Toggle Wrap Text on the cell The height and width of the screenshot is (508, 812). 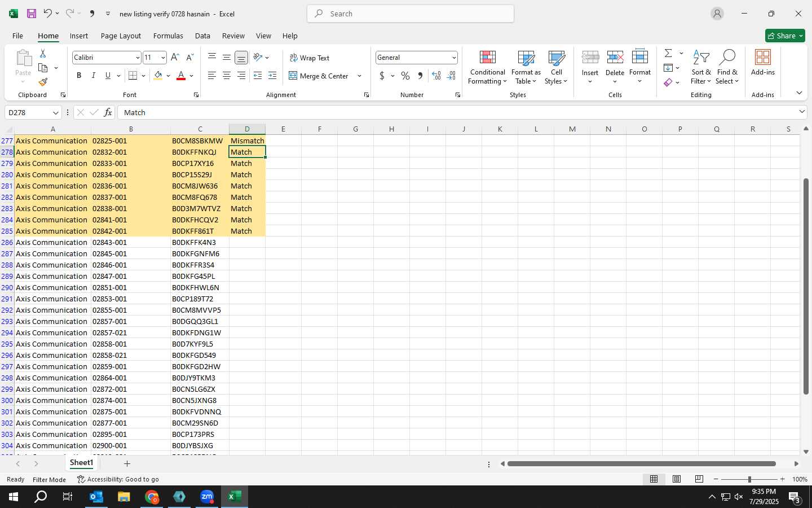(309, 58)
